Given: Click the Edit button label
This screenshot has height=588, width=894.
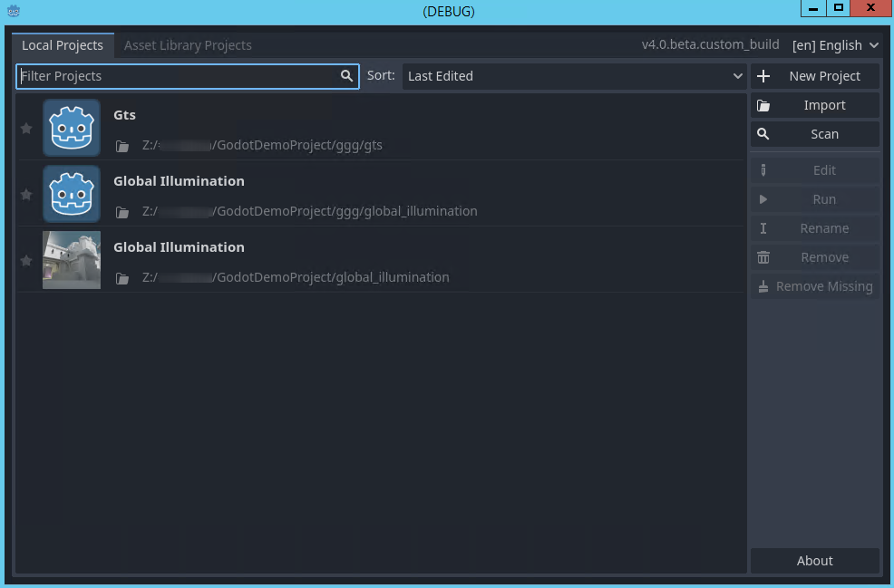Looking at the screenshot, I should tap(824, 169).
